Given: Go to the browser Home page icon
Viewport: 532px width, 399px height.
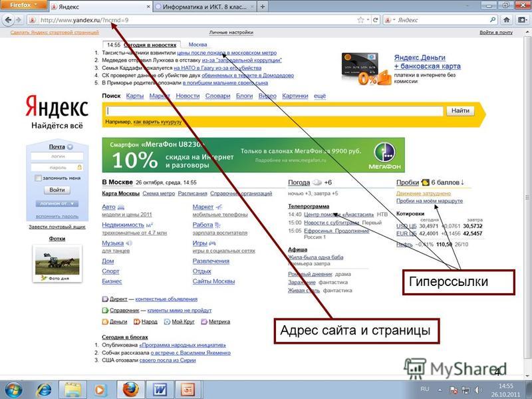Looking at the screenshot, I should coord(507,20).
